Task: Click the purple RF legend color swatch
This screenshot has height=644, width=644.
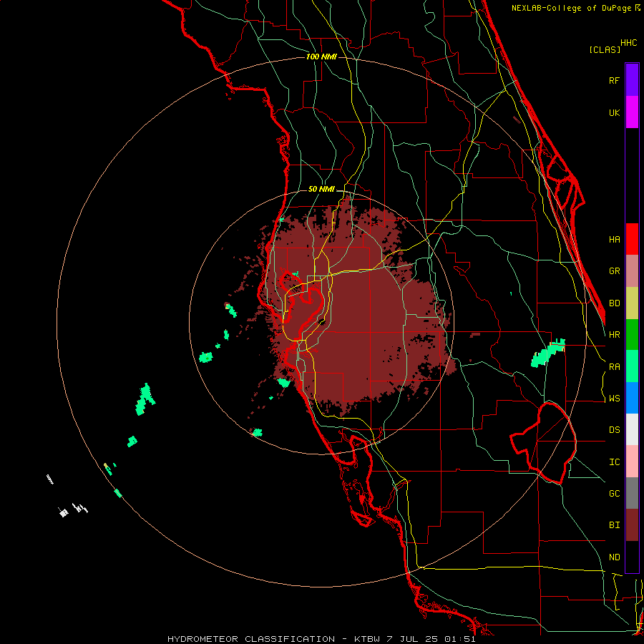Action: 632,80
